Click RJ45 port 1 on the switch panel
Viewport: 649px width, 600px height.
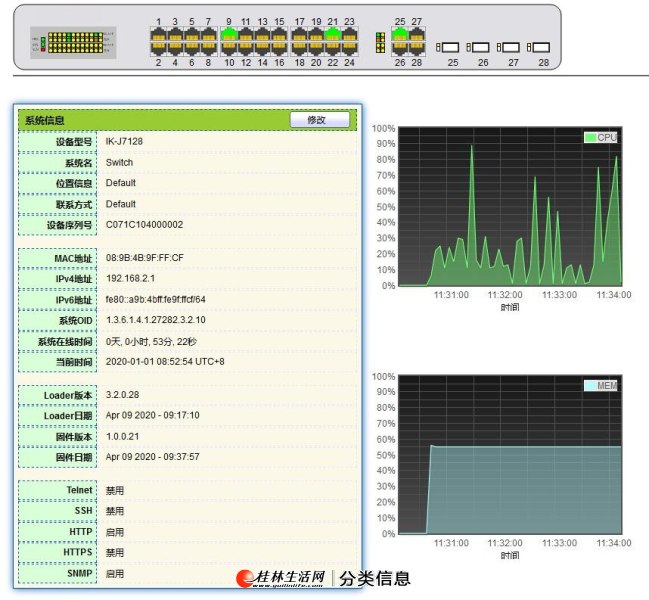coord(158,34)
